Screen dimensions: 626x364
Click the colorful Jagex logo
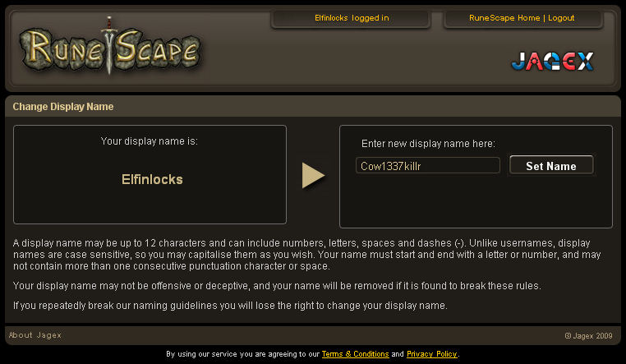coord(553,62)
